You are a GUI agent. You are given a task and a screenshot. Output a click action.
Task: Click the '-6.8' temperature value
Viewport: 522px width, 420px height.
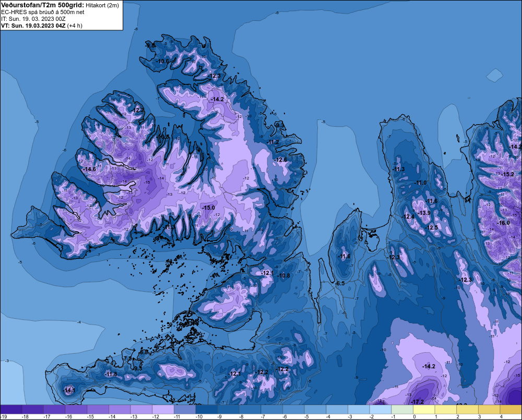coord(144,352)
